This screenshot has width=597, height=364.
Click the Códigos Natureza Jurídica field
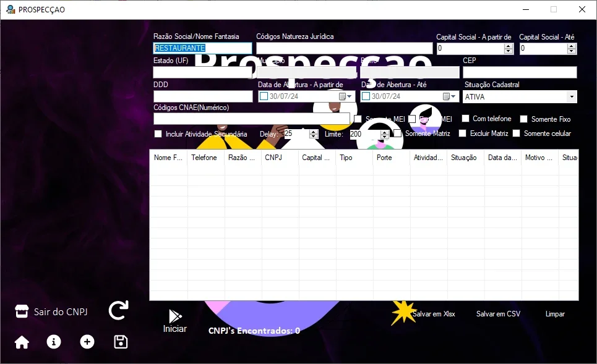[x=344, y=48]
